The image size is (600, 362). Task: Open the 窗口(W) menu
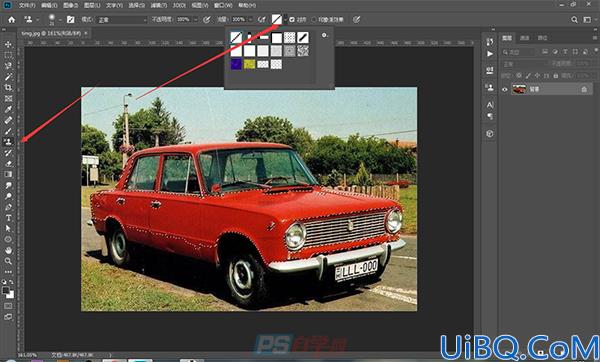[223, 5]
